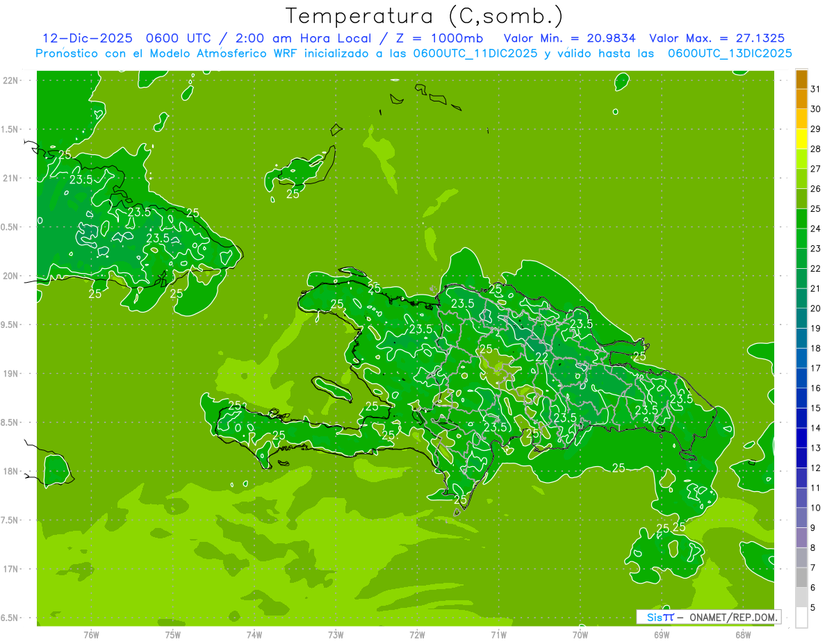Click the yellow swatch between 28 and 29
Screen dimensions: 834x644
801,139
